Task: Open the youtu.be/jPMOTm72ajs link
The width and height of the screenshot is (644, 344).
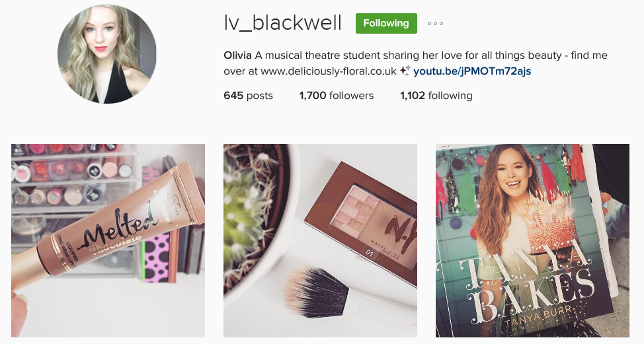Action: (x=472, y=71)
